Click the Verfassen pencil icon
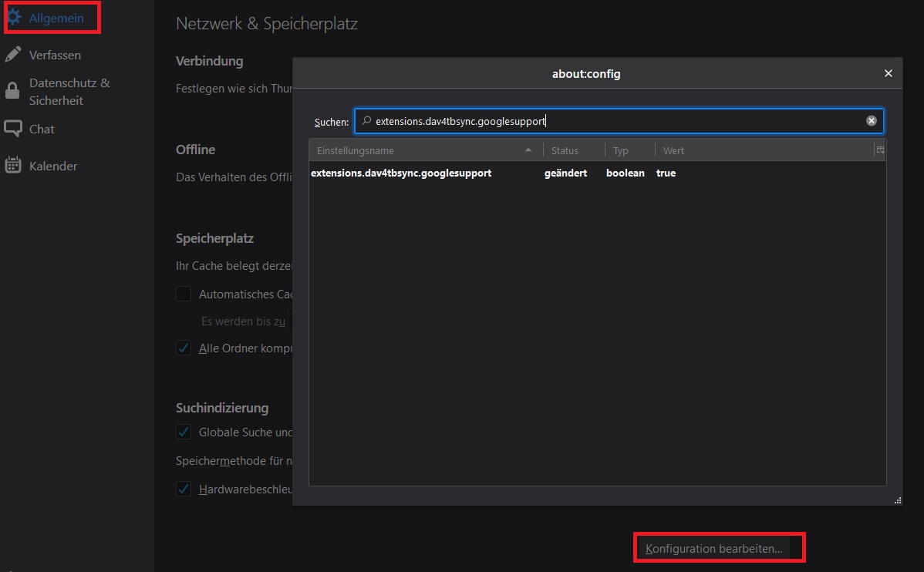924x572 pixels. [13, 55]
